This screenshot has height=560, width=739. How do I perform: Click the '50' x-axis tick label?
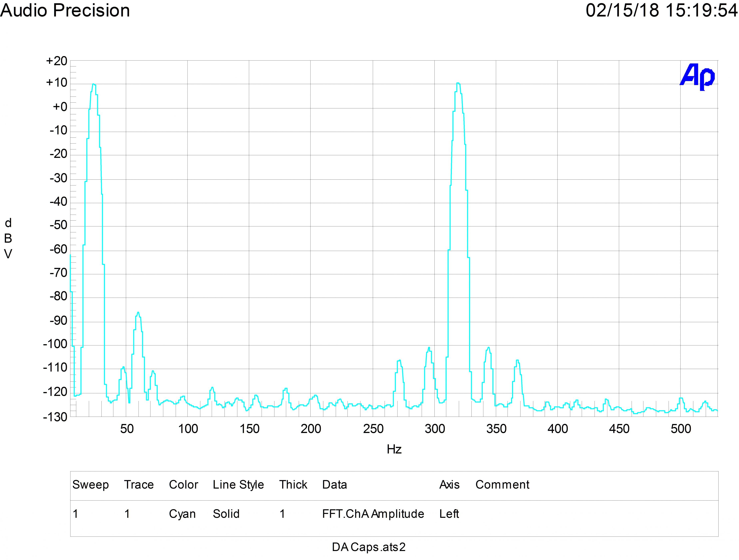pyautogui.click(x=127, y=429)
